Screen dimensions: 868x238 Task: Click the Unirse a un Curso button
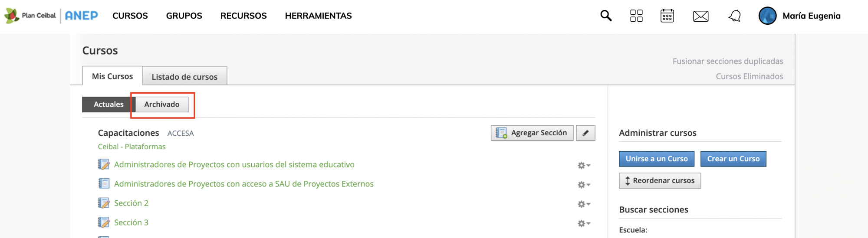[657, 159]
